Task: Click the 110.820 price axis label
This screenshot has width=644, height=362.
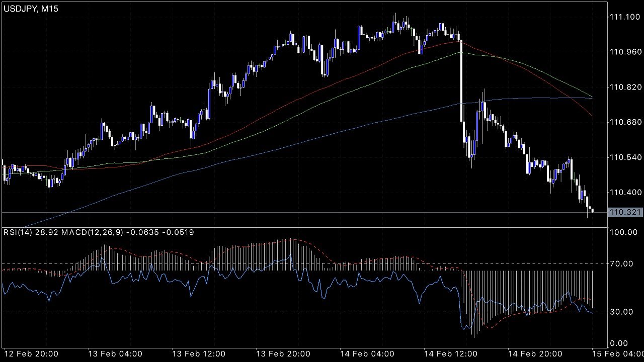Action: point(624,87)
